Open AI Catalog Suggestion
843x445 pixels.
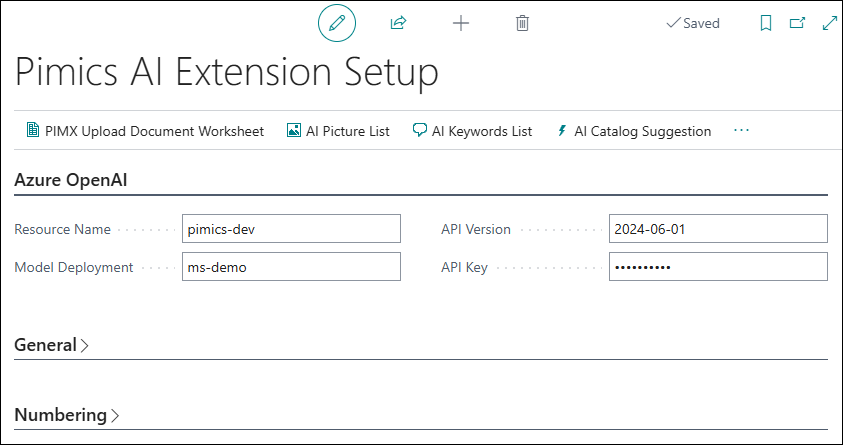click(634, 131)
